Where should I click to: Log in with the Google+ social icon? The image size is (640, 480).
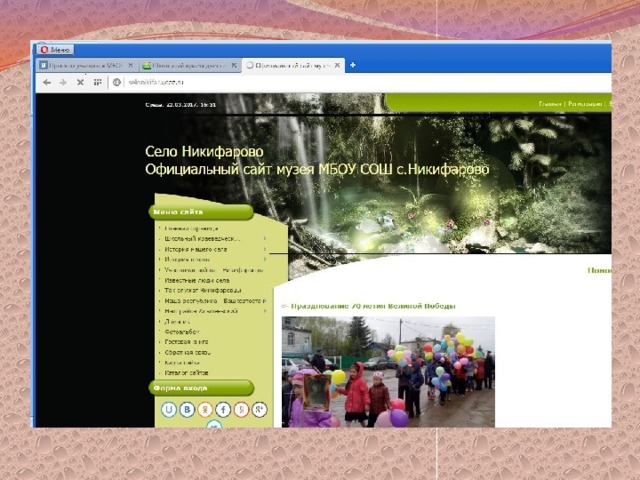click(x=259, y=409)
